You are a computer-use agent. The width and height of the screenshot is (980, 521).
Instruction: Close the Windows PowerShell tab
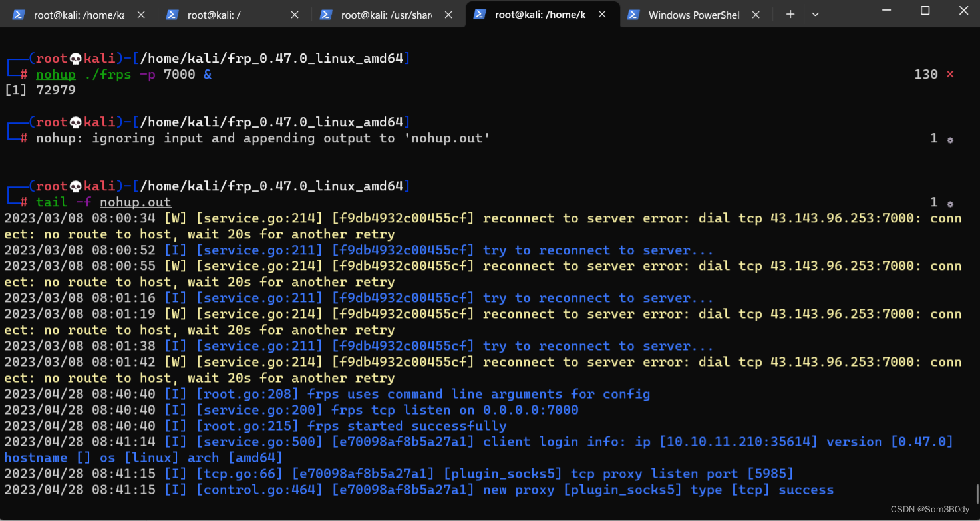[755, 14]
